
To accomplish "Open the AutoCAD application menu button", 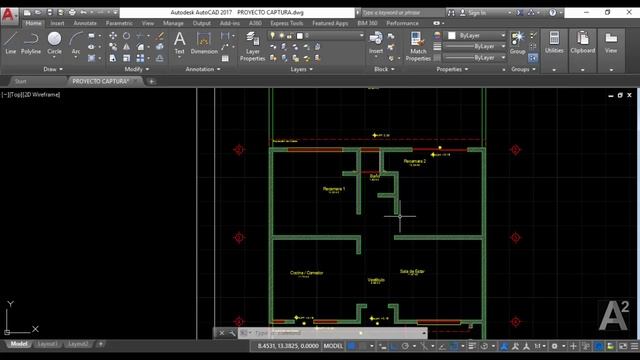I will click(x=8, y=15).
